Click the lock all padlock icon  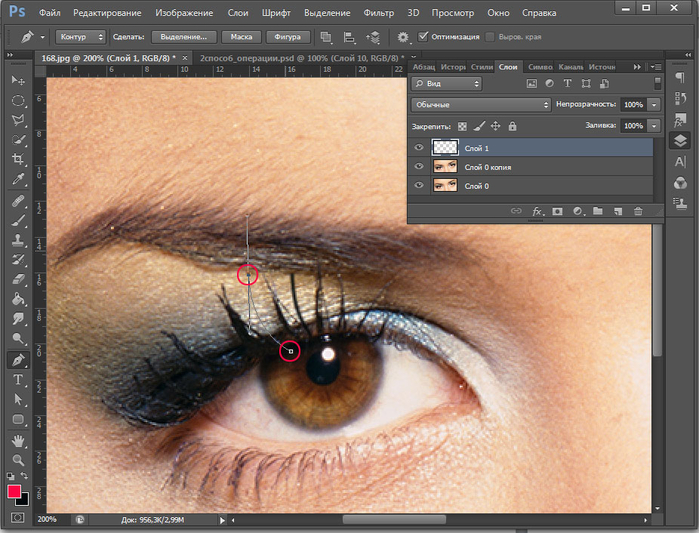click(512, 127)
